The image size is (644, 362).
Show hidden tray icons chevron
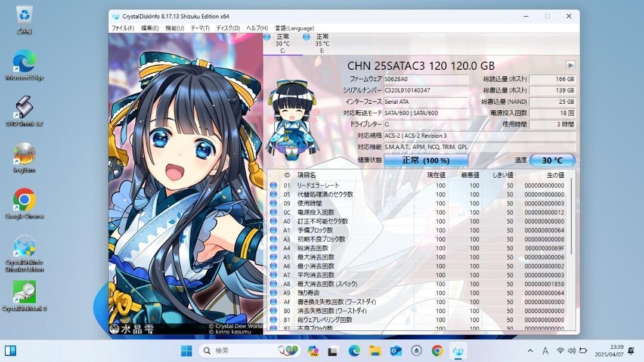click(x=530, y=351)
